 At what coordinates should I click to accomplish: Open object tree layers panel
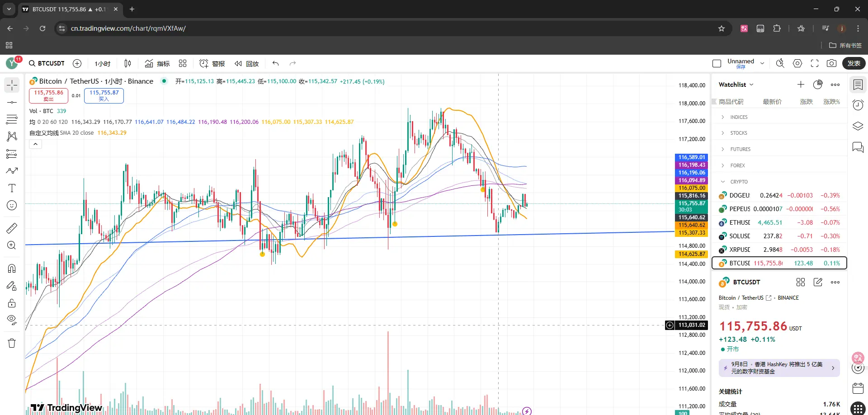858,126
